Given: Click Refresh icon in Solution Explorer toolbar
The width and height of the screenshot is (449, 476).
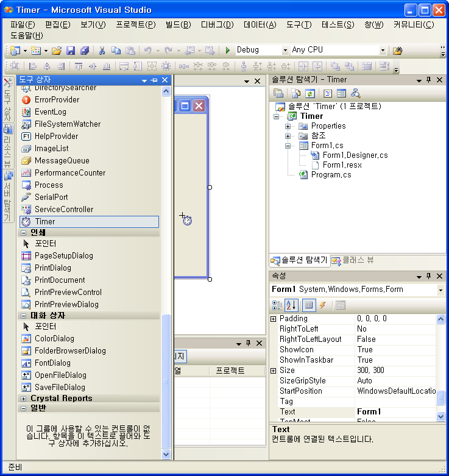Looking at the screenshot, I should pos(310,93).
